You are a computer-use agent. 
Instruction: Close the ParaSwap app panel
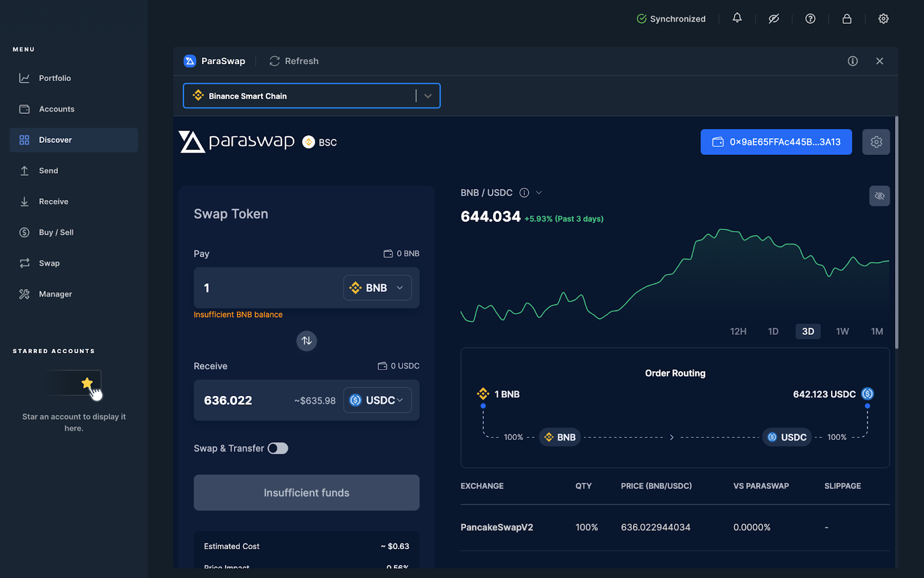tap(880, 61)
